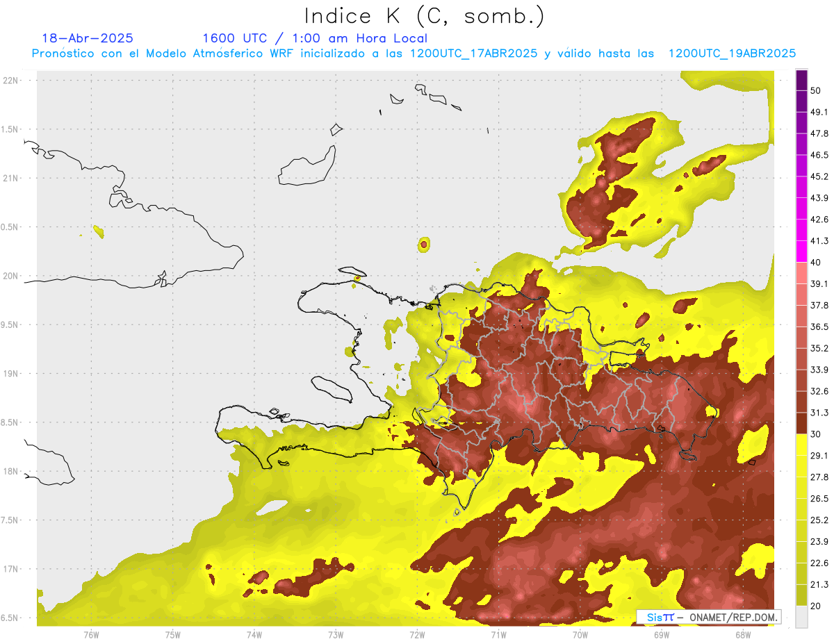The width and height of the screenshot is (834, 644).
Task: Click the '23.9' colorbar label
Action: coord(819,542)
